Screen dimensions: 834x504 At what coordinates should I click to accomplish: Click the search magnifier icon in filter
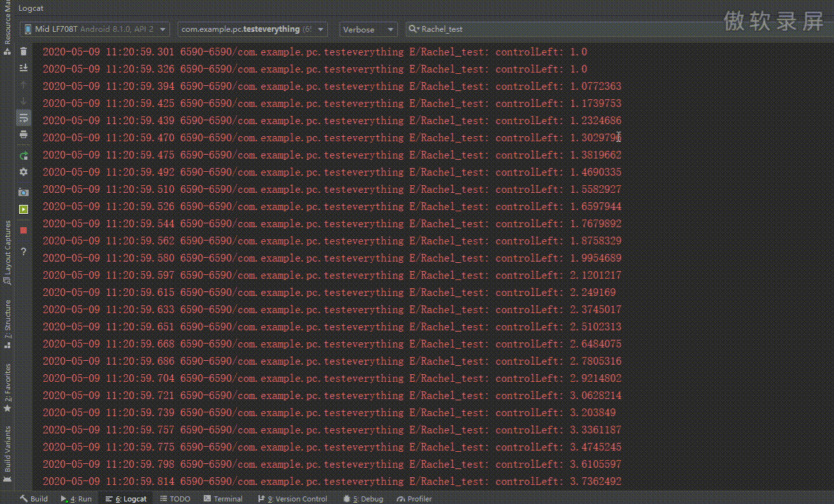414,29
